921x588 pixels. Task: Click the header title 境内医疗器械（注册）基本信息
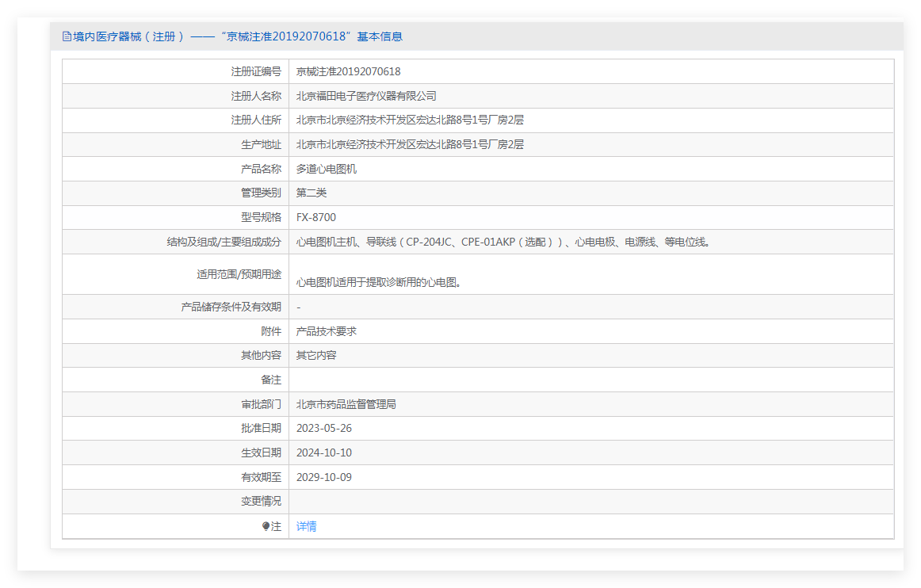tap(238, 36)
